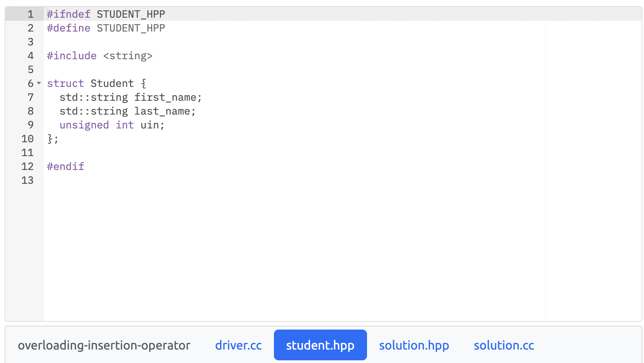Collapse the Student struct fold arrow
The width and height of the screenshot is (644, 363).
39,83
